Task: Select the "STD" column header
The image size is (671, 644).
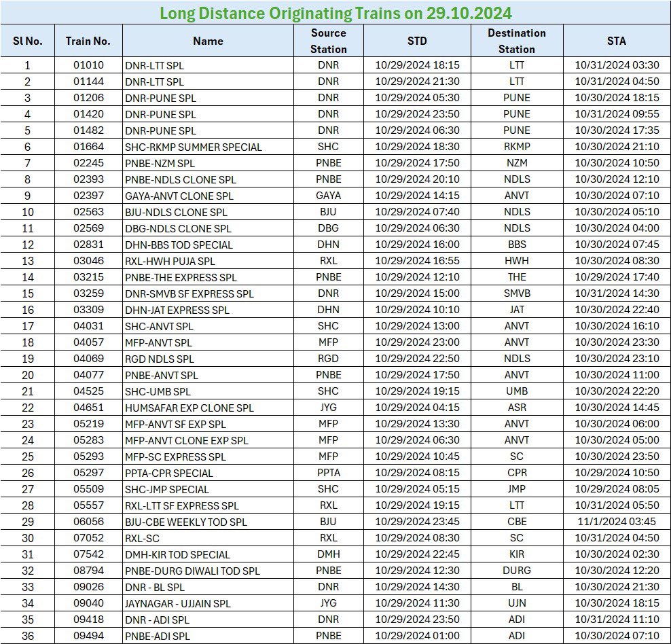Action: (x=417, y=41)
